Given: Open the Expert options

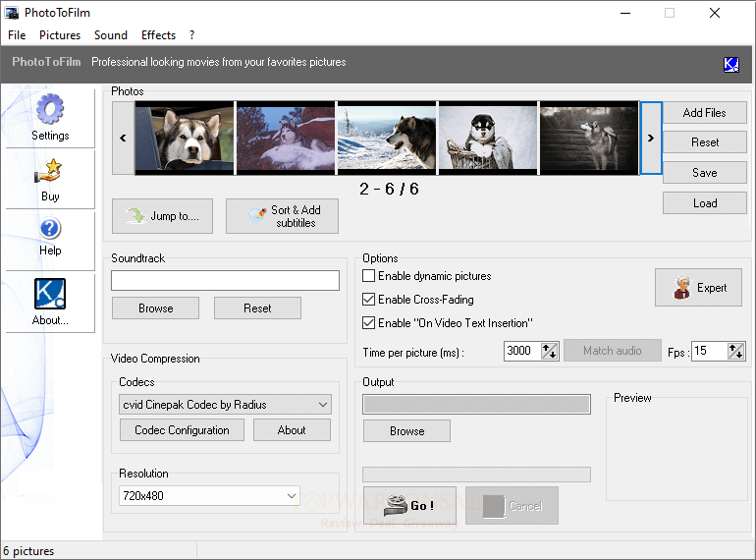Looking at the screenshot, I should pos(698,288).
